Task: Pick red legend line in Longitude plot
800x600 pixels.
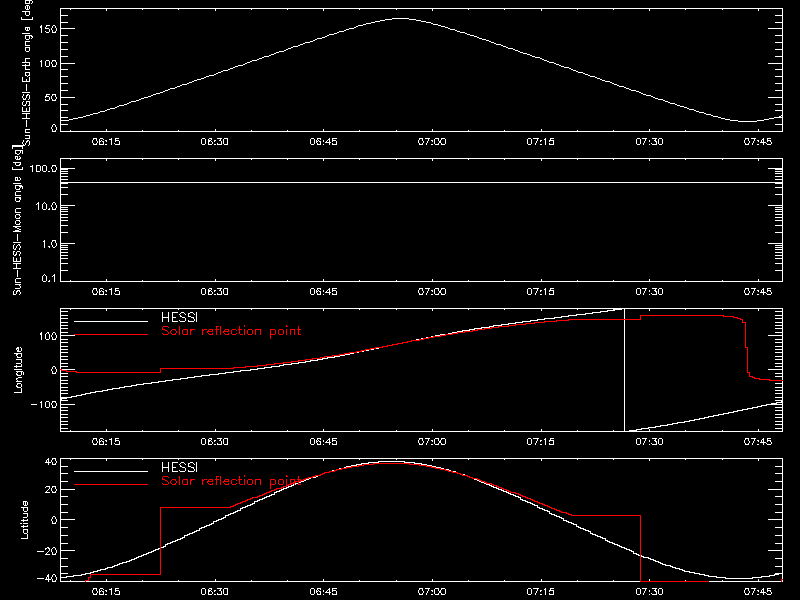Action: pyautogui.click(x=111, y=335)
